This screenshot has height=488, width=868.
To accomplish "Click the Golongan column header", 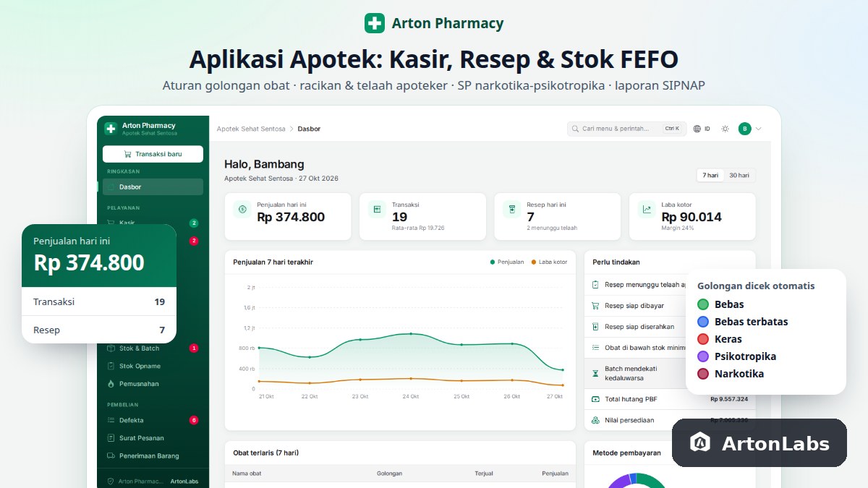I will point(390,474).
